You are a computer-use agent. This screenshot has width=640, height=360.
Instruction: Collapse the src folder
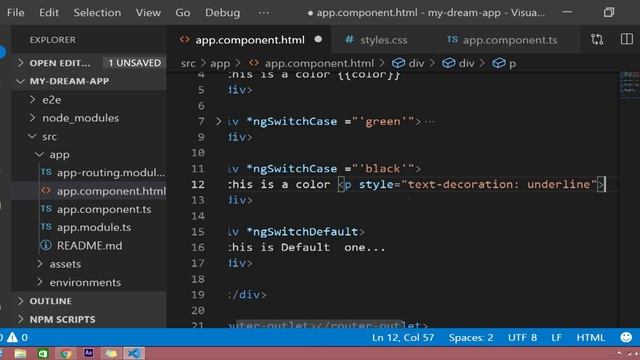point(33,136)
